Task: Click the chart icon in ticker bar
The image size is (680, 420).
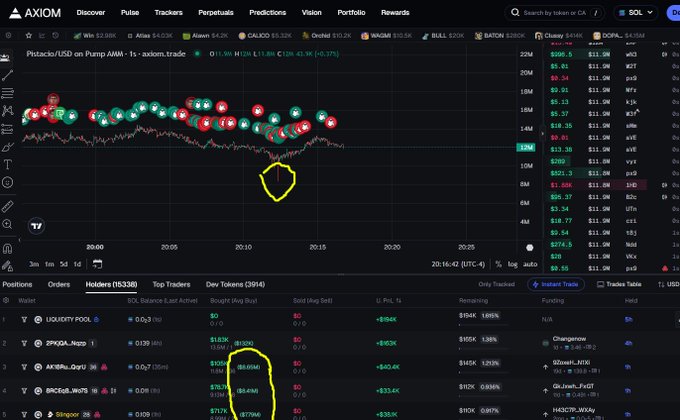Action: [x=42, y=36]
